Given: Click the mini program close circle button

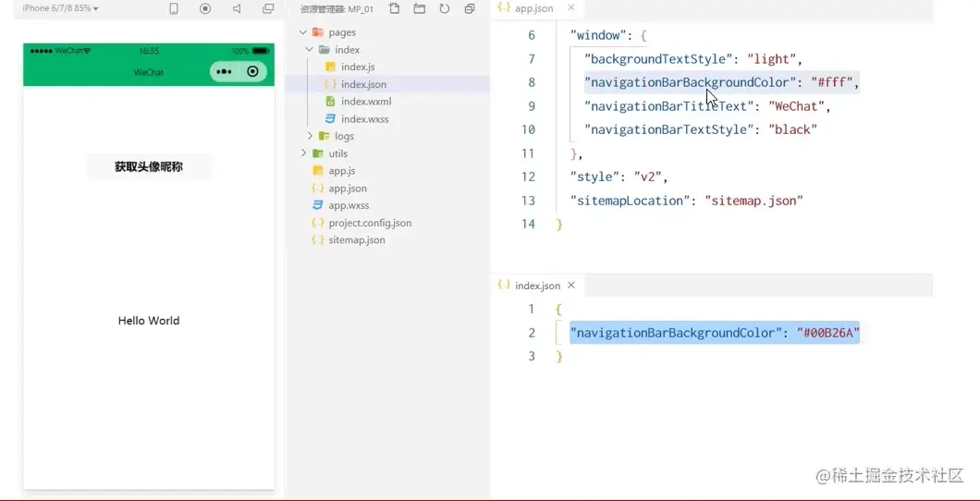Looking at the screenshot, I should tap(252, 72).
